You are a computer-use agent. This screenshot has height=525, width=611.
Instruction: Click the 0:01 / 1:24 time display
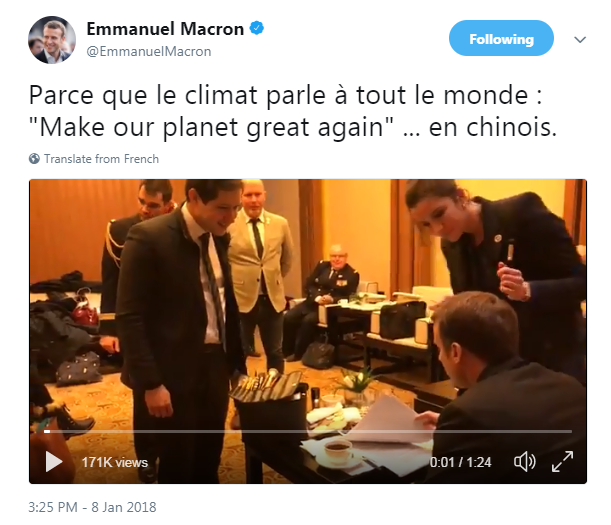click(460, 462)
